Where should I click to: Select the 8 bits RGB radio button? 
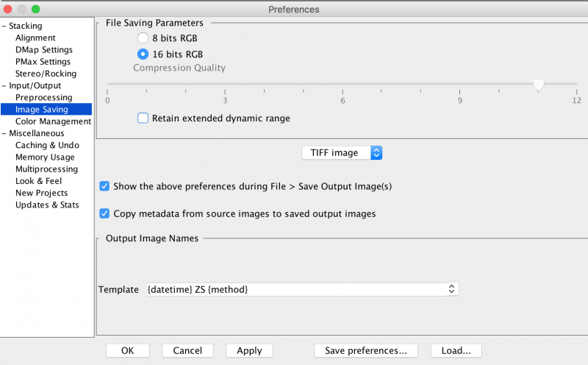(143, 38)
